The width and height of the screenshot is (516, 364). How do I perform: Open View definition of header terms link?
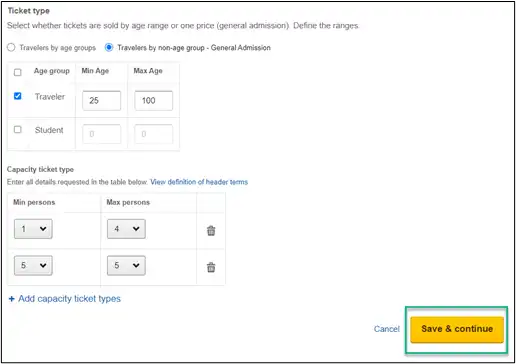coord(199,182)
